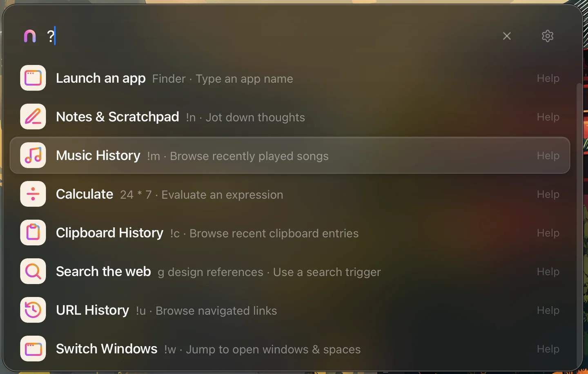588x374 pixels.
Task: Click 'Browse recently played songs' description
Action: pos(249,156)
